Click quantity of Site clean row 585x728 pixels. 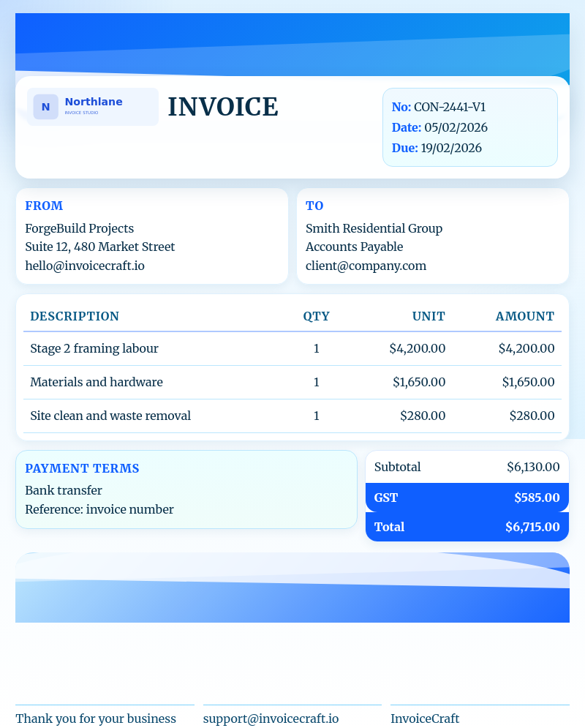[x=317, y=416]
